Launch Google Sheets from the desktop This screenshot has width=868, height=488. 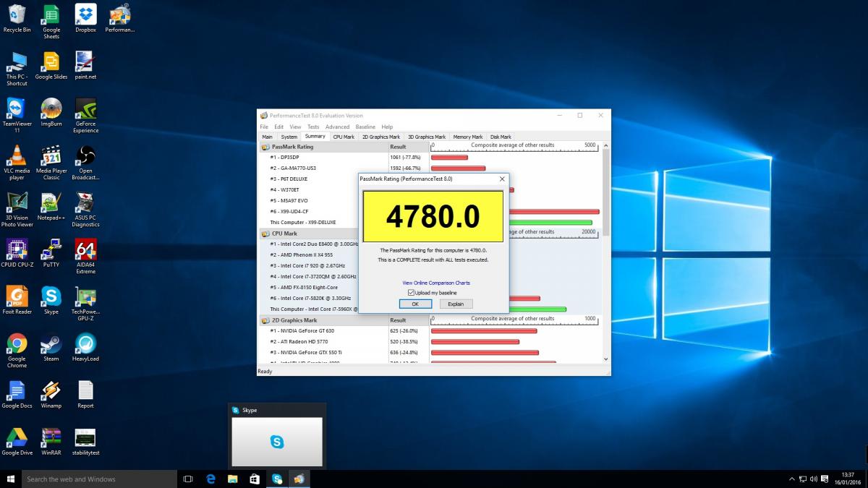(x=51, y=22)
